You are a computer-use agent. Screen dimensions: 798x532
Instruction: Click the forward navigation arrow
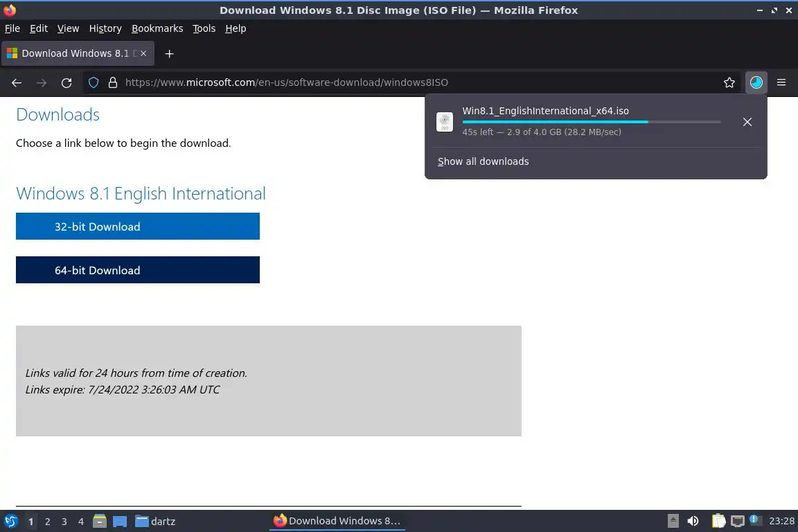[x=42, y=82]
